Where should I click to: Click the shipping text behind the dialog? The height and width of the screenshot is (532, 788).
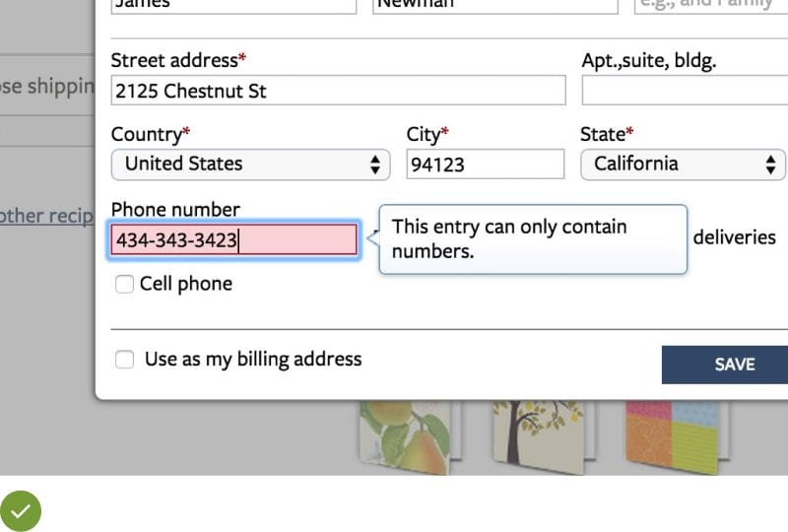click(46, 87)
